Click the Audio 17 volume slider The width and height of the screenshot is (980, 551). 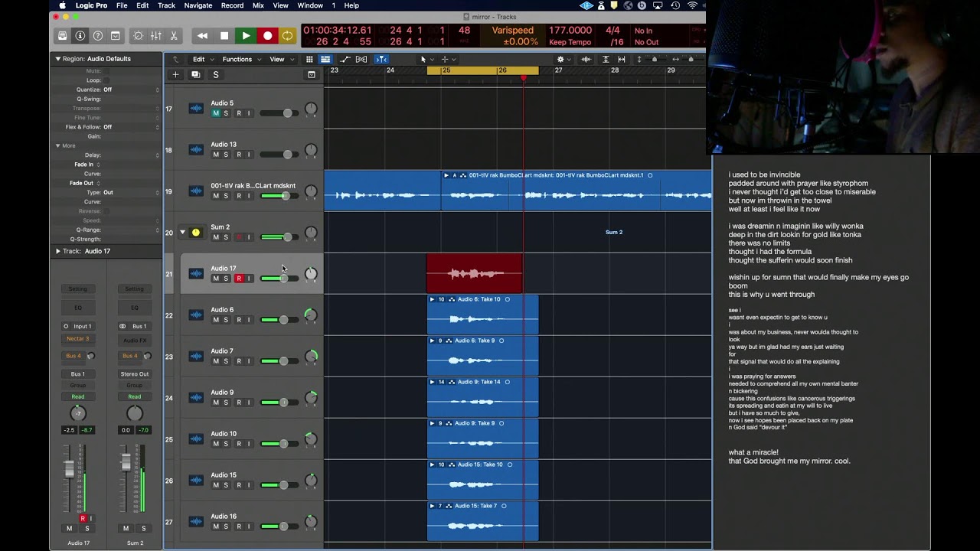pos(279,279)
